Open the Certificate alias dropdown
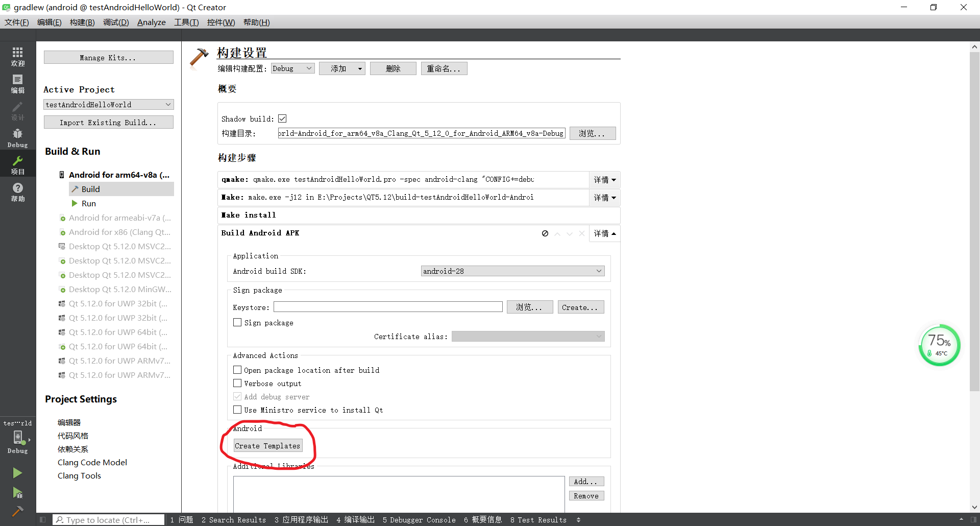Image resolution: width=980 pixels, height=526 pixels. tap(528, 336)
